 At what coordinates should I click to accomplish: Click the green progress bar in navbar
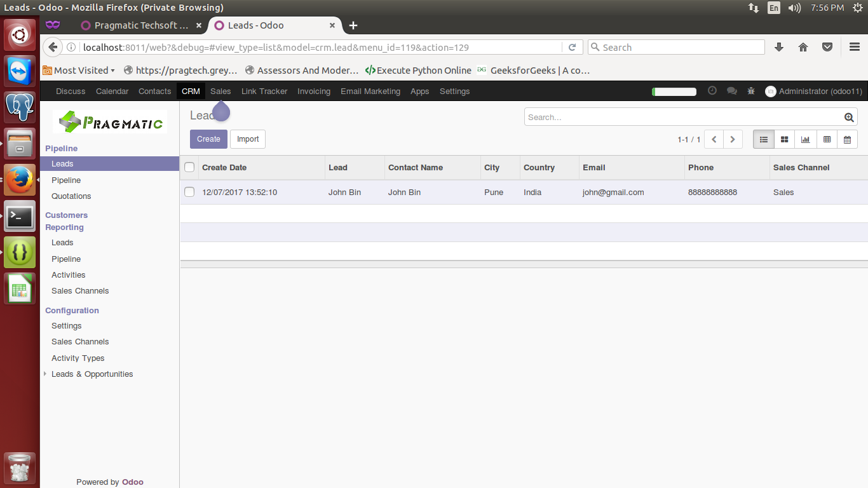pos(674,91)
